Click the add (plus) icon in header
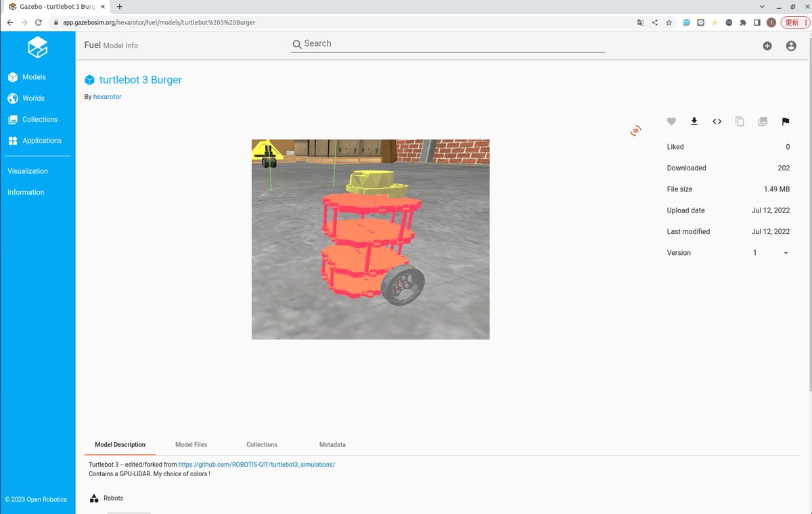812x514 pixels. (767, 46)
